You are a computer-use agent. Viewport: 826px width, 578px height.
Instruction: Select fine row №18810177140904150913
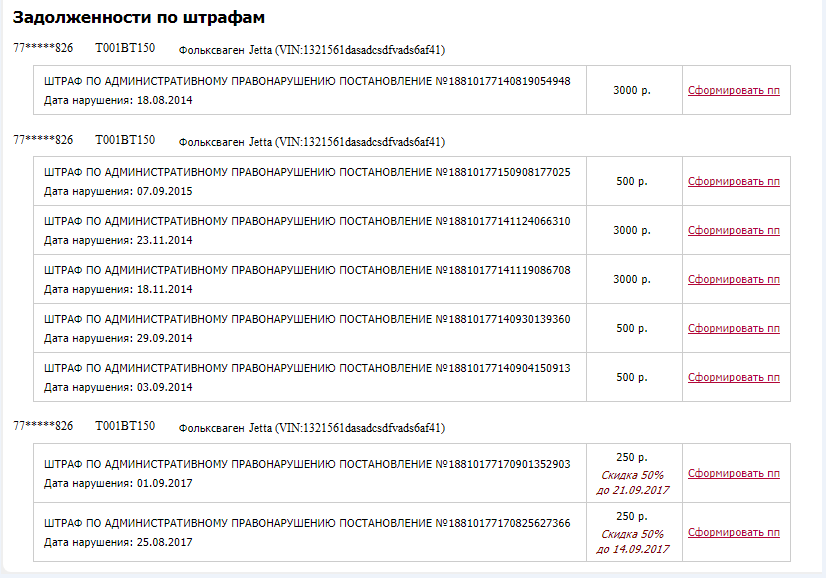pos(412,377)
